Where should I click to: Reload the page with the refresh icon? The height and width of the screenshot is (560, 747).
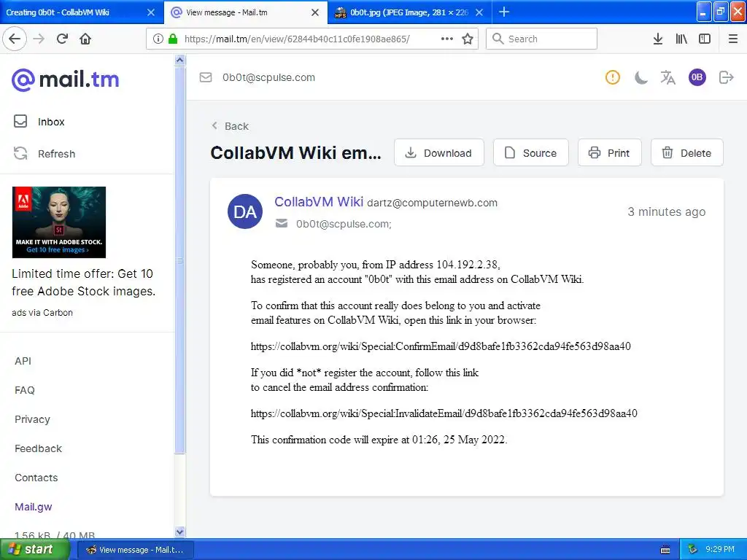(62, 39)
